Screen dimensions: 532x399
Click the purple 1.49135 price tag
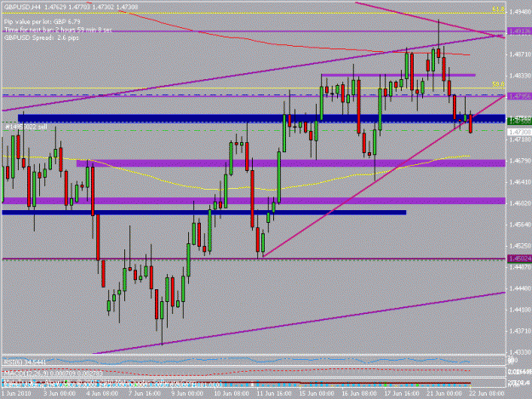[519, 31]
